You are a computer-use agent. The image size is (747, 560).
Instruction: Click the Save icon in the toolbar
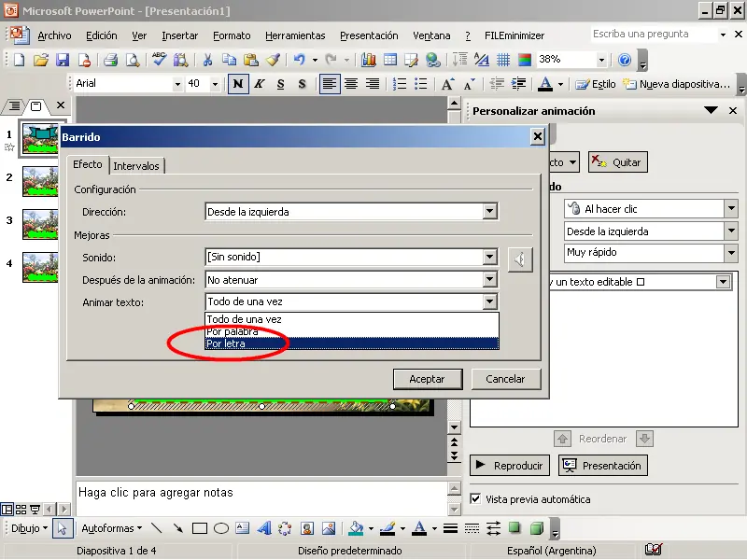coord(63,60)
